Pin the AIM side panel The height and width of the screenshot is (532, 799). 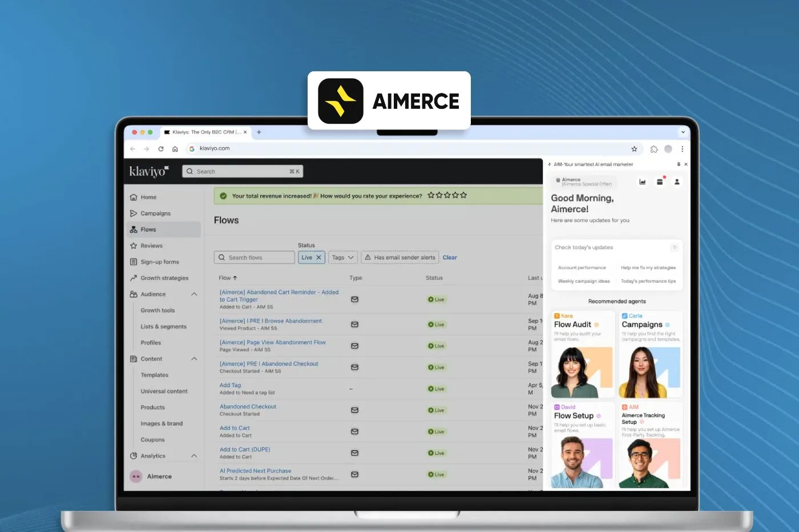point(679,164)
